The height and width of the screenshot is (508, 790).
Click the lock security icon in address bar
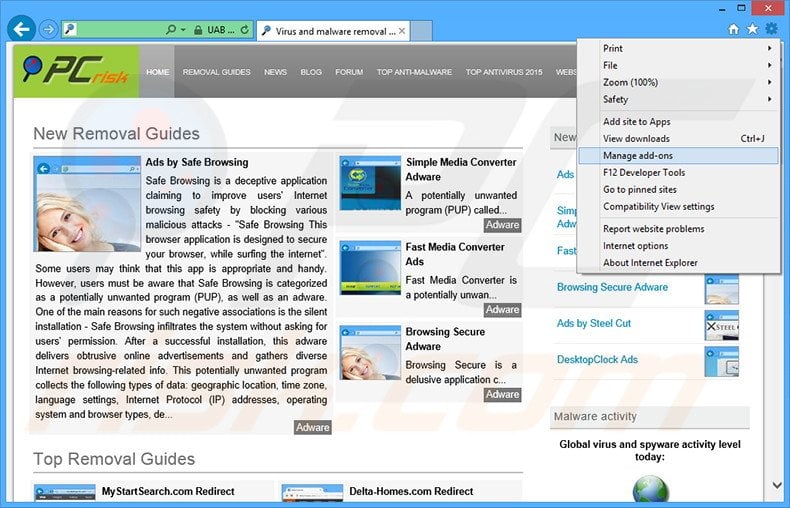199,30
